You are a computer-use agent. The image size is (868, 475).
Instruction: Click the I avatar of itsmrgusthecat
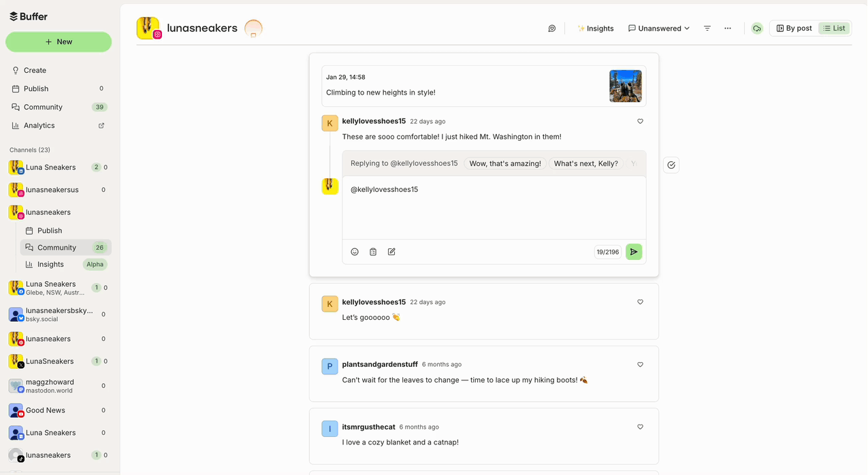(329, 429)
